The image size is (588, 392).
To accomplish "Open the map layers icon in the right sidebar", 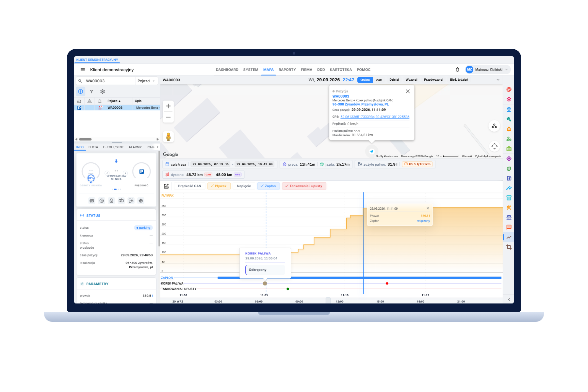I will 509,100.
